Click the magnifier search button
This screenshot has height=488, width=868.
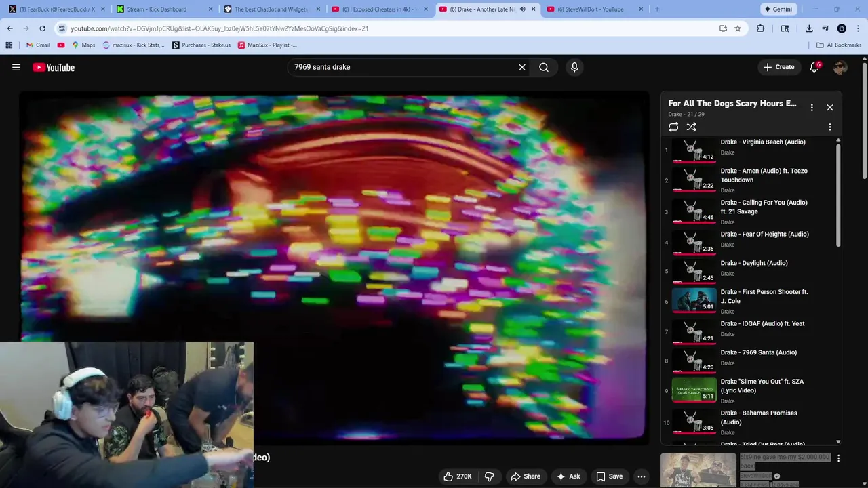(544, 67)
